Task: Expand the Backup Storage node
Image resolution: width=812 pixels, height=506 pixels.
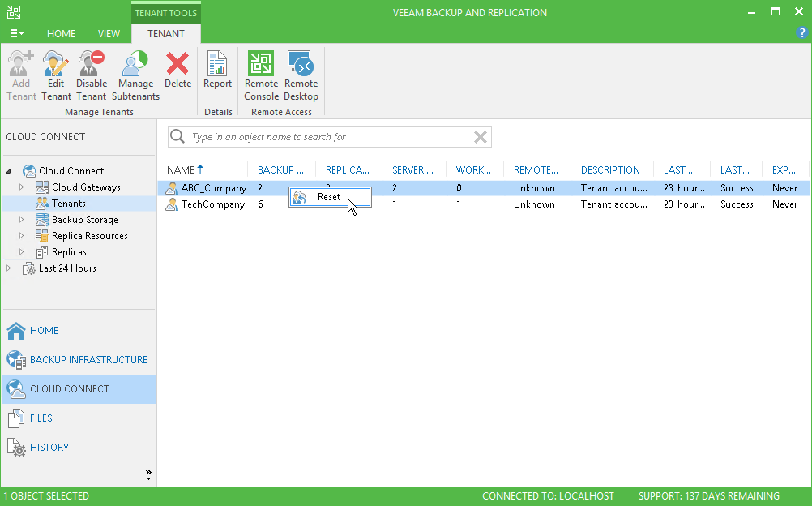Action: pyautogui.click(x=21, y=220)
